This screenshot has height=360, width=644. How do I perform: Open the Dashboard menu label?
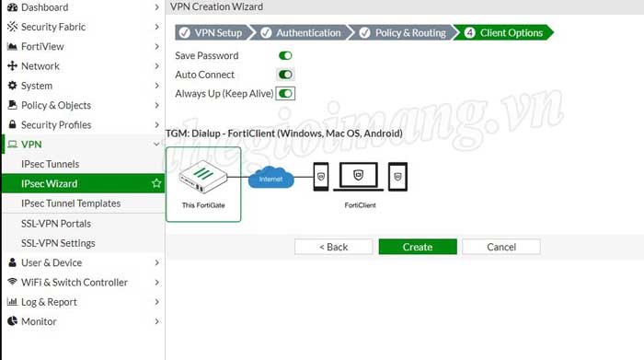tap(45, 7)
